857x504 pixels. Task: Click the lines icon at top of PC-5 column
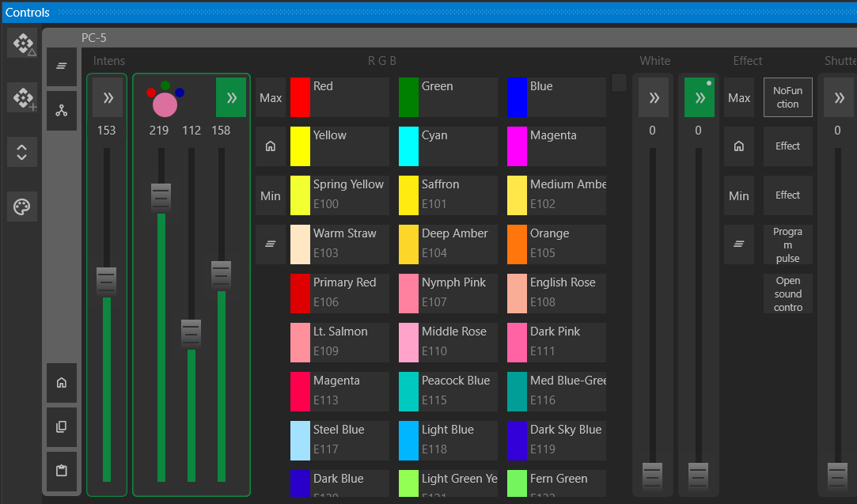[x=62, y=66]
